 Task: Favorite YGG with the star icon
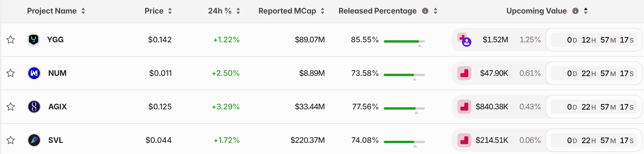(x=11, y=40)
